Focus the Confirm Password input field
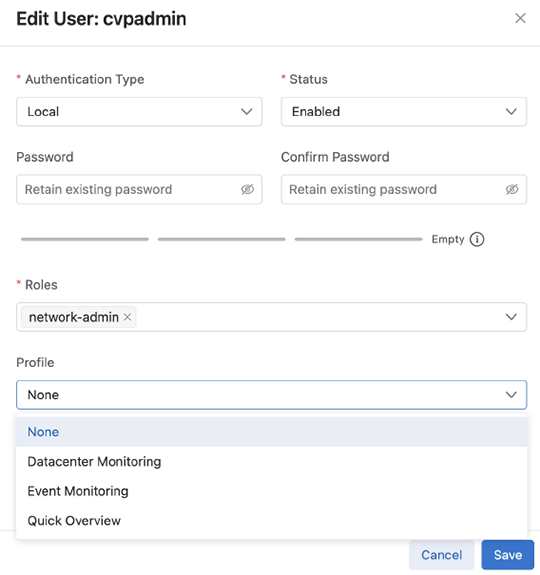This screenshot has height=575, width=540. [404, 189]
